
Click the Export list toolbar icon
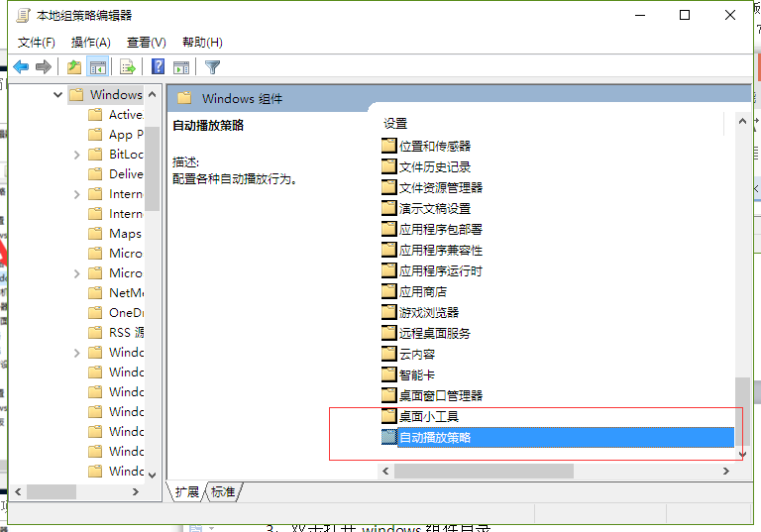(x=127, y=66)
